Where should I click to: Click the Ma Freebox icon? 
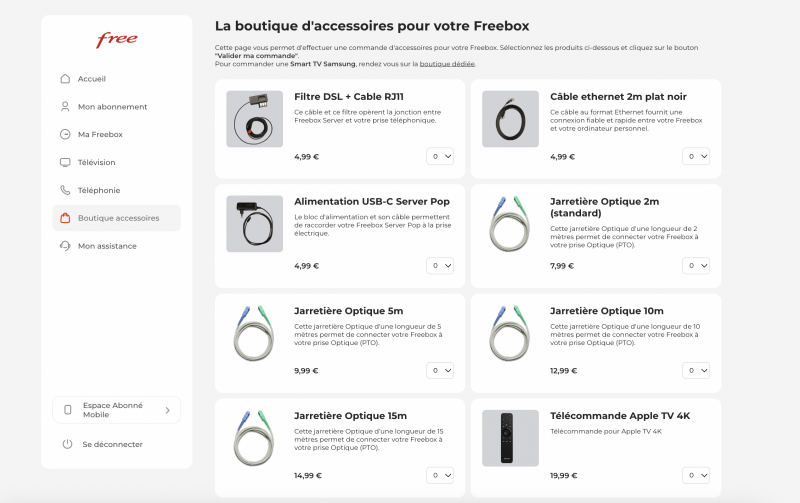pos(65,134)
